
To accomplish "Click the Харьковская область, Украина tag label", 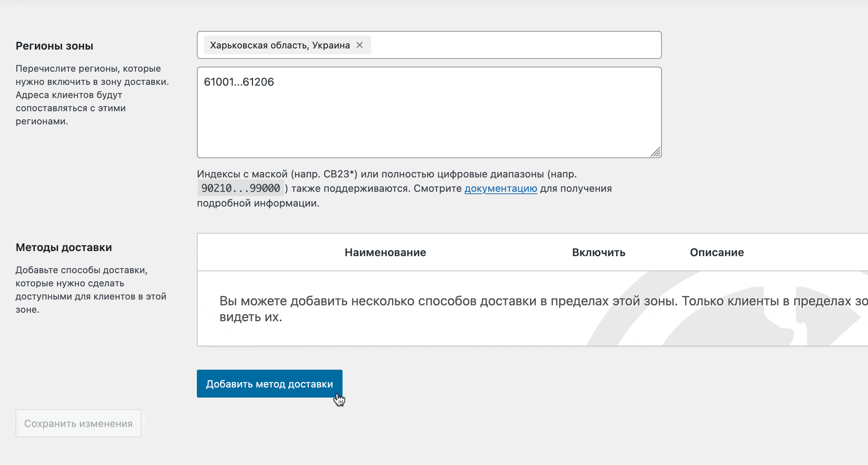I will (280, 45).
